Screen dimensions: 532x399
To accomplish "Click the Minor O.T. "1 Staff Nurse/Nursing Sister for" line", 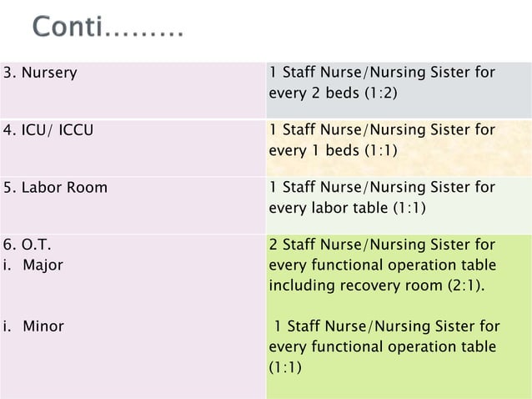I will (385, 326).
